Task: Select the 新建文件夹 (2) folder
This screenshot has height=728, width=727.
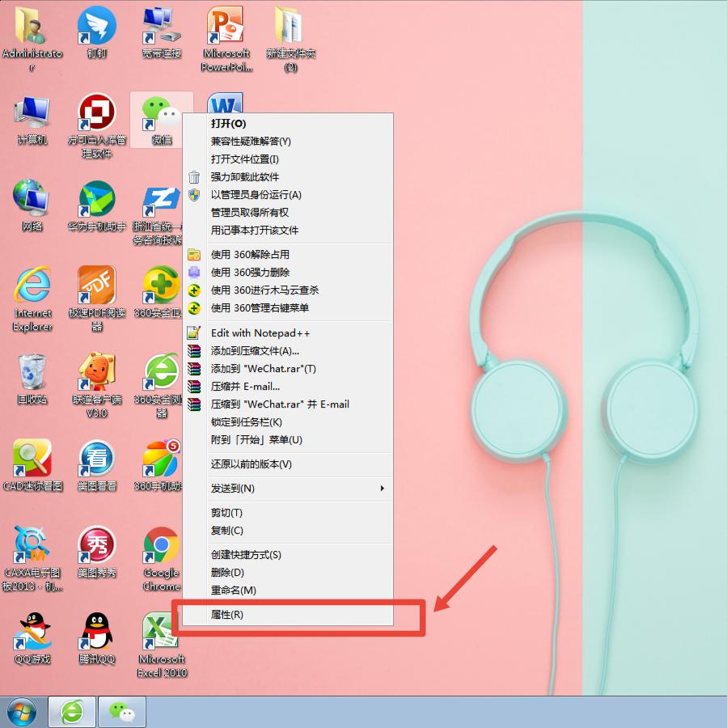Action: click(x=290, y=39)
